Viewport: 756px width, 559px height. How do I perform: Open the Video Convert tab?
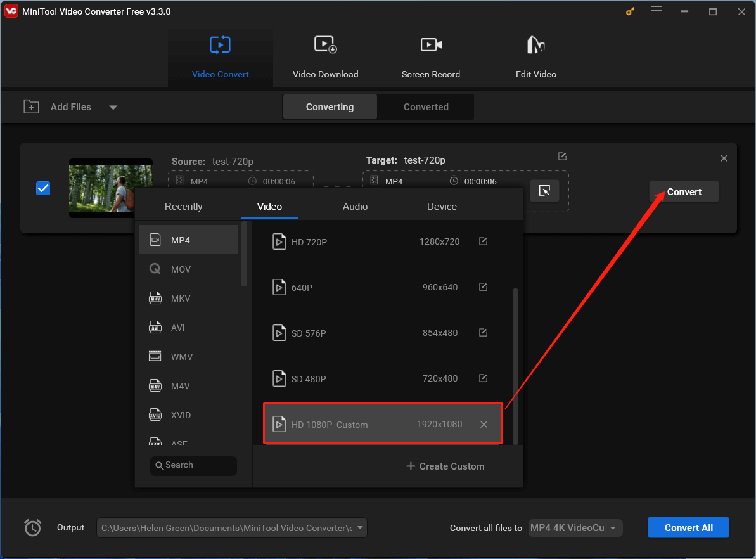pos(221,58)
